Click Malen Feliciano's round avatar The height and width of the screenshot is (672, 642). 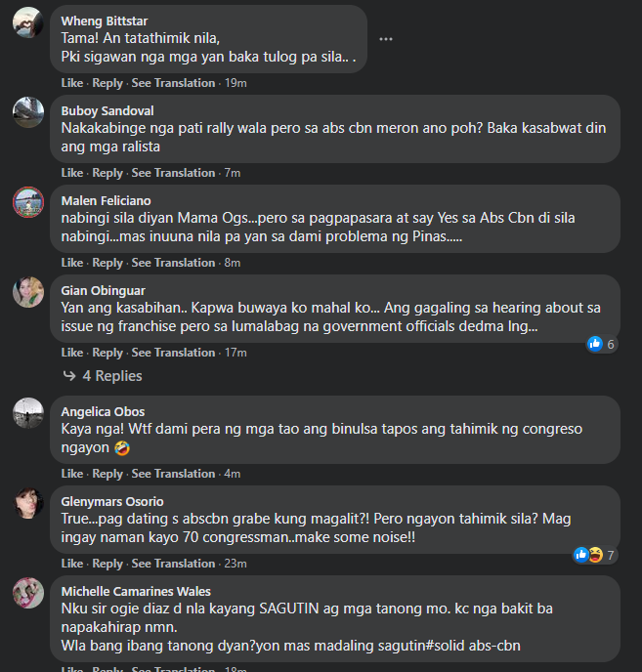click(27, 201)
